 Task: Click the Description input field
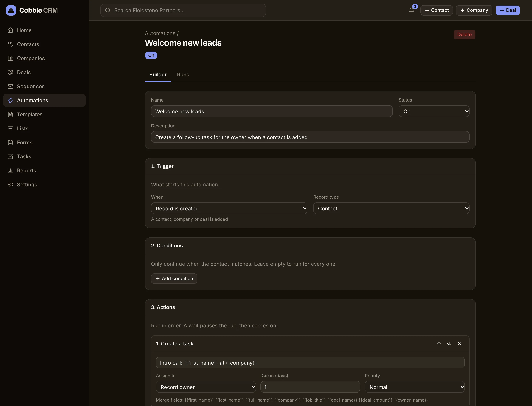pyautogui.click(x=310, y=137)
